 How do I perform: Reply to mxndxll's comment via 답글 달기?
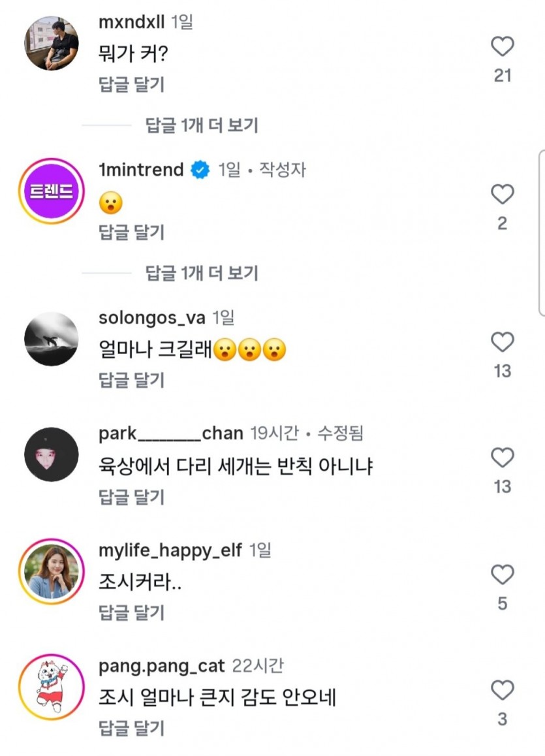(132, 84)
